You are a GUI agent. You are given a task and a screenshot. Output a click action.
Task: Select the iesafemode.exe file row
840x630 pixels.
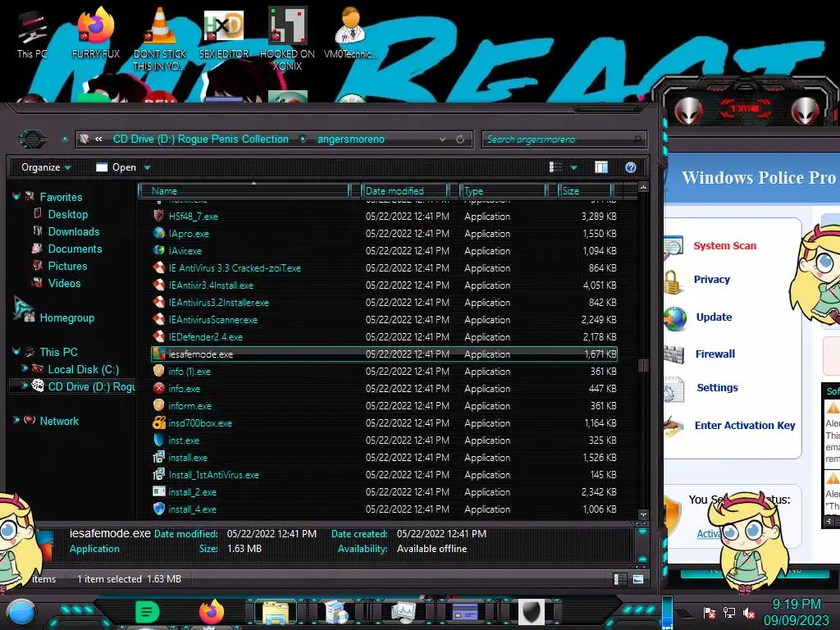click(x=384, y=354)
